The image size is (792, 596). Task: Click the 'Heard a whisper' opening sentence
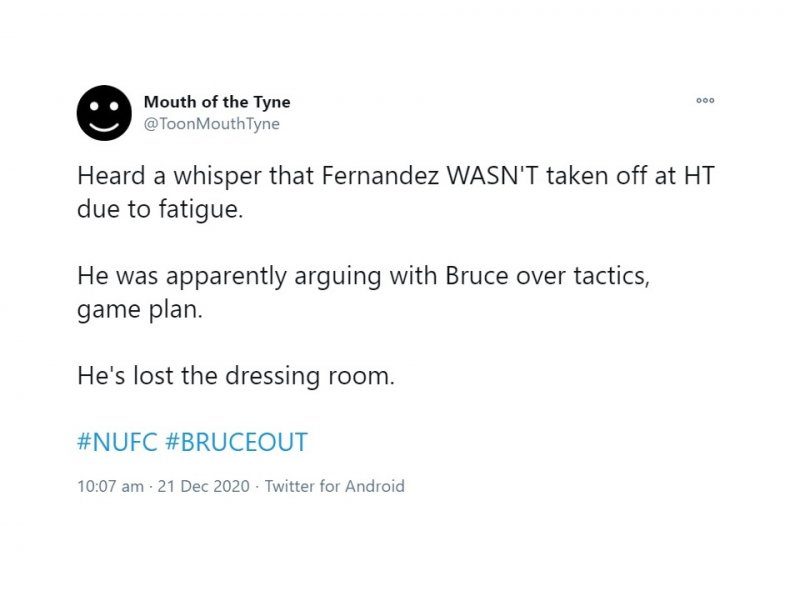click(x=396, y=192)
